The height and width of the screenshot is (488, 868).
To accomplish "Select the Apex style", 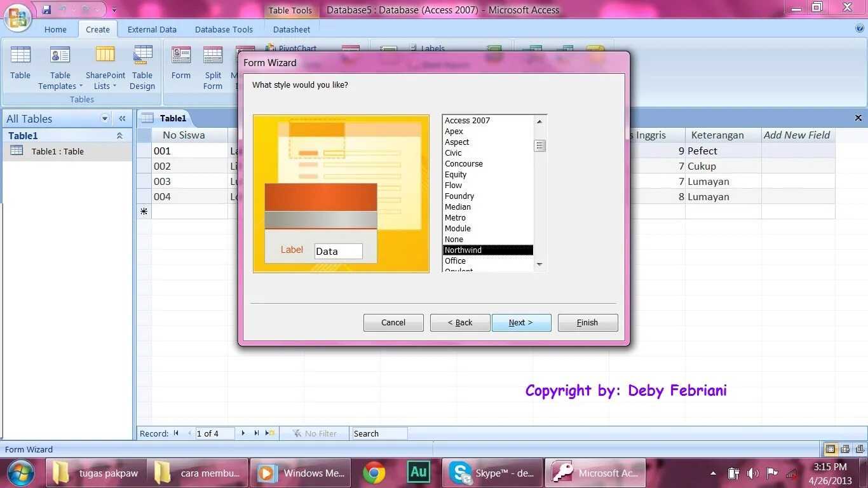I will [488, 131].
